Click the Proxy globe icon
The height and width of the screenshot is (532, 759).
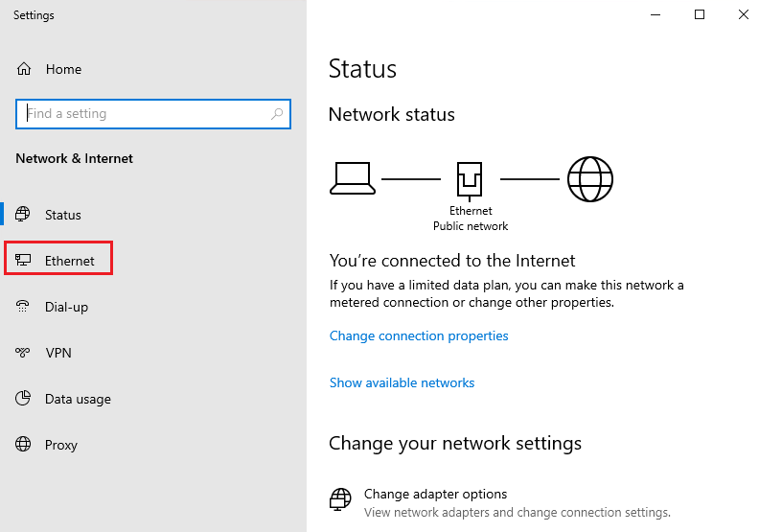(x=24, y=445)
